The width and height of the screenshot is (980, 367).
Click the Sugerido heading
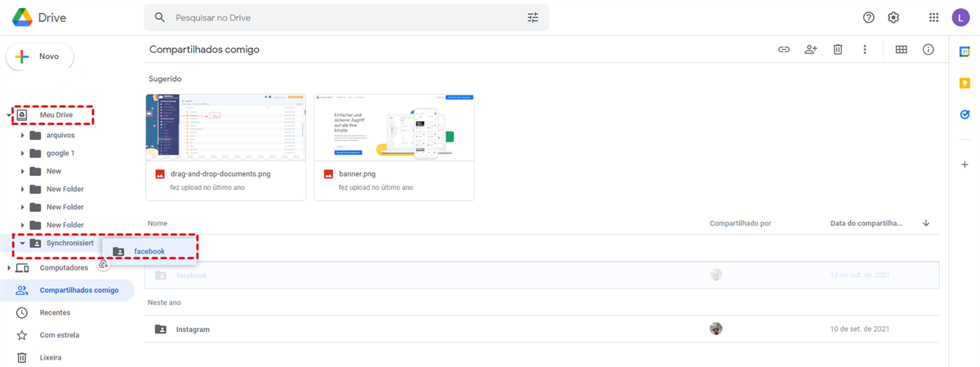(x=165, y=79)
